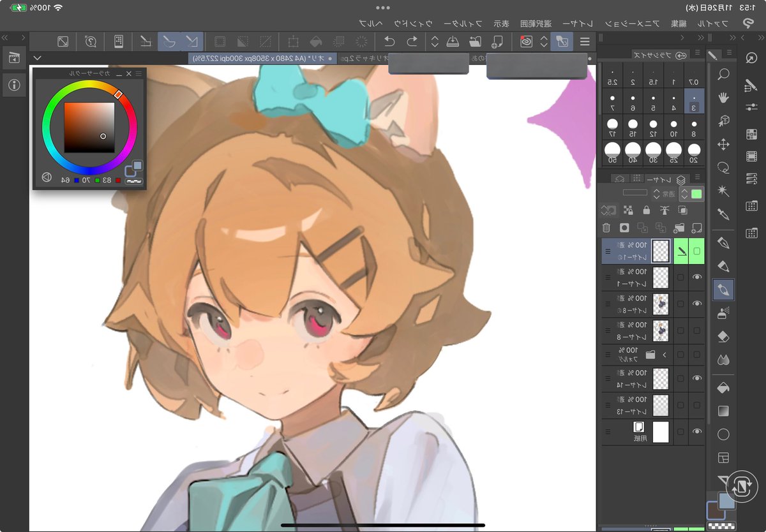Click the New canvas icon in command bar

[x=497, y=42]
